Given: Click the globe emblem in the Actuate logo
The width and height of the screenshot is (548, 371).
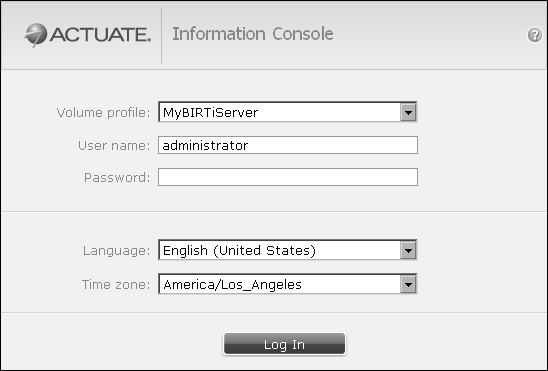Looking at the screenshot, I should (x=35, y=35).
